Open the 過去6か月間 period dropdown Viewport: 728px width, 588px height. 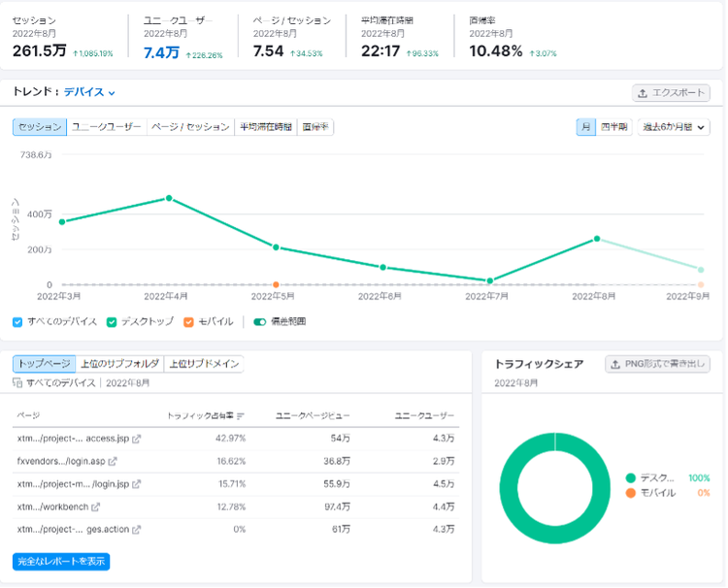[x=674, y=127]
